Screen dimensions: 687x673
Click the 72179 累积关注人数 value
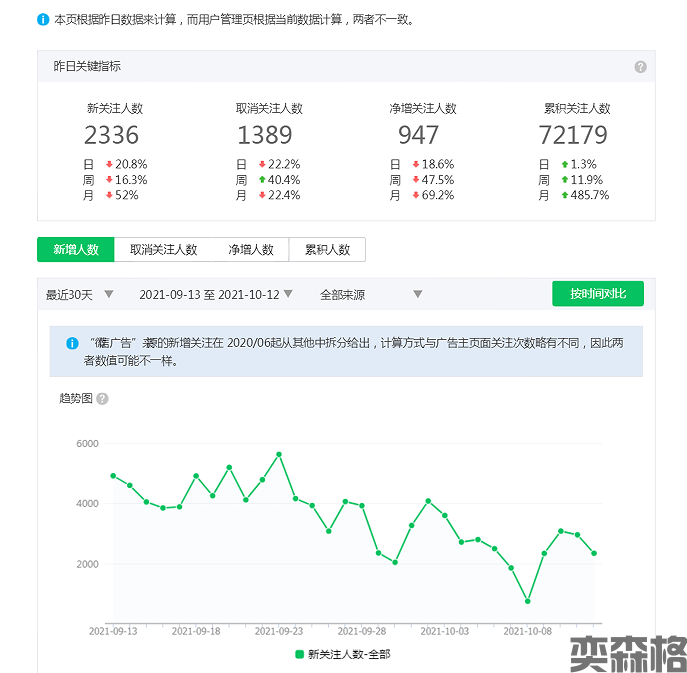pyautogui.click(x=573, y=135)
